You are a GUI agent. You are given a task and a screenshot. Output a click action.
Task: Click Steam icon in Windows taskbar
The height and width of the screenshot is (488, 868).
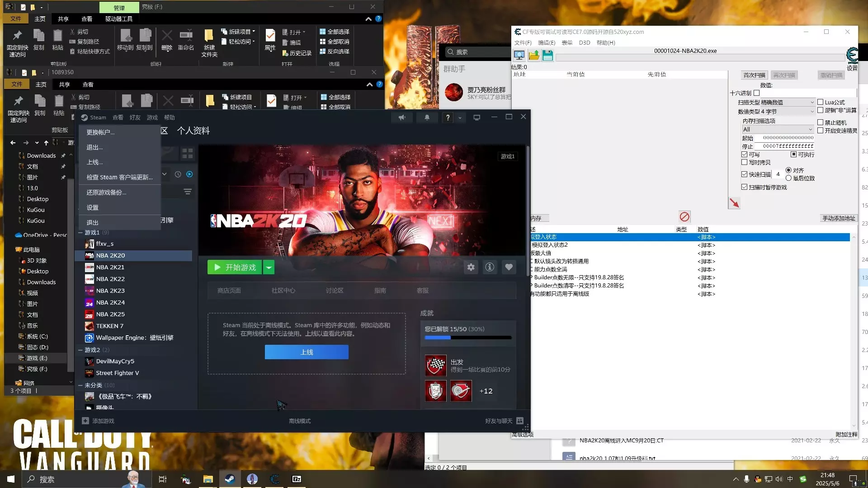point(230,479)
